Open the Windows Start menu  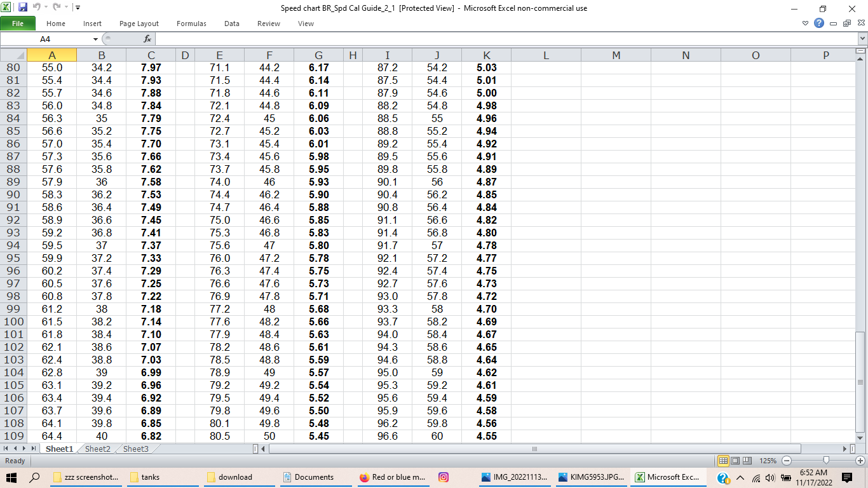(x=11, y=477)
